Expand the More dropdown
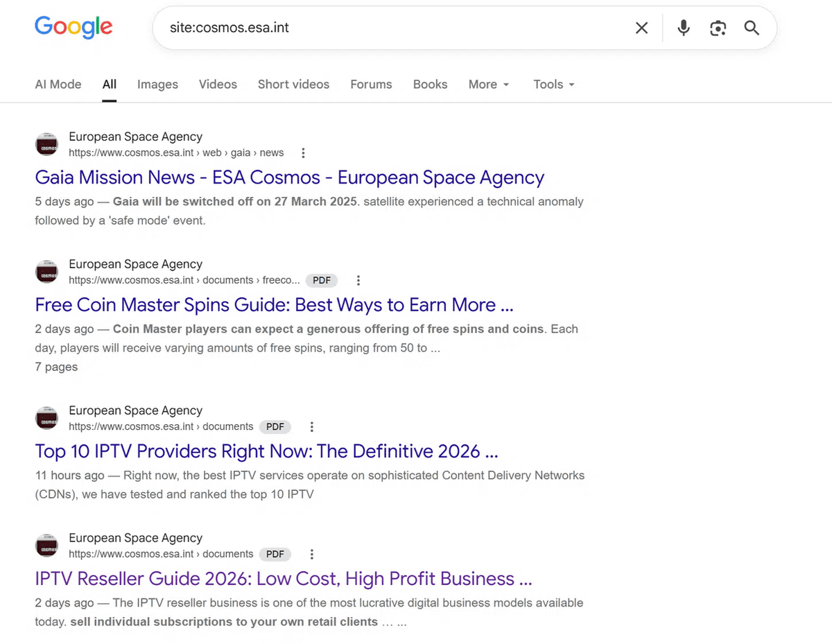The width and height of the screenshot is (832, 644). coord(489,85)
